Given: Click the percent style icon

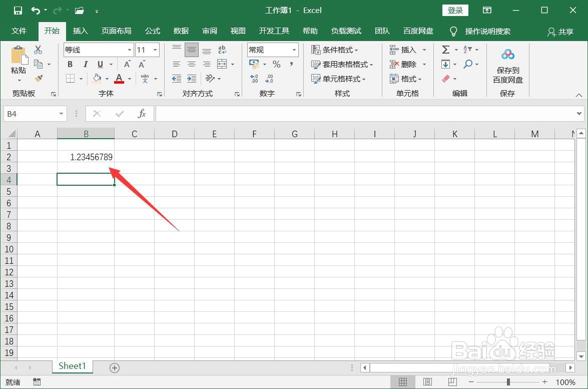Looking at the screenshot, I should pyautogui.click(x=276, y=64).
